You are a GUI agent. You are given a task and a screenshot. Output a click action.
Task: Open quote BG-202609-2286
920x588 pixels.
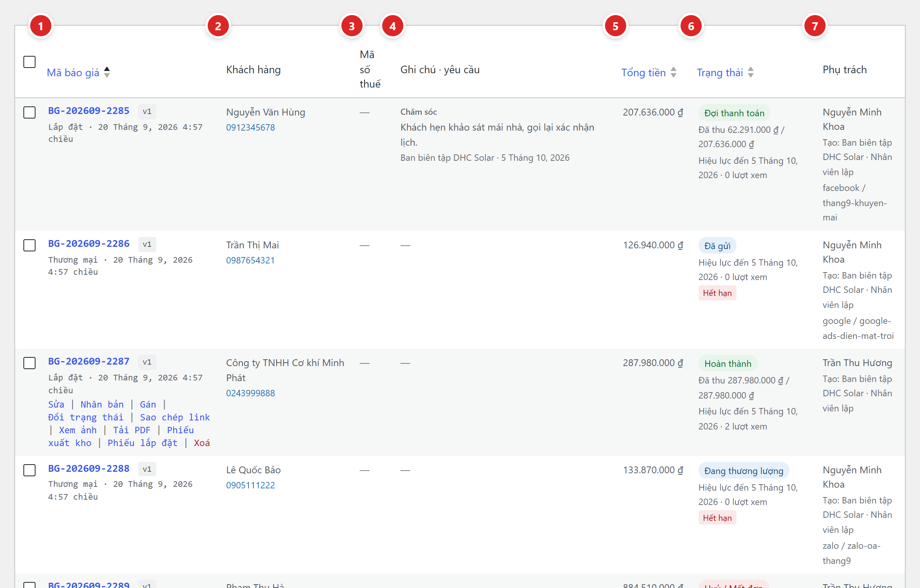click(89, 243)
